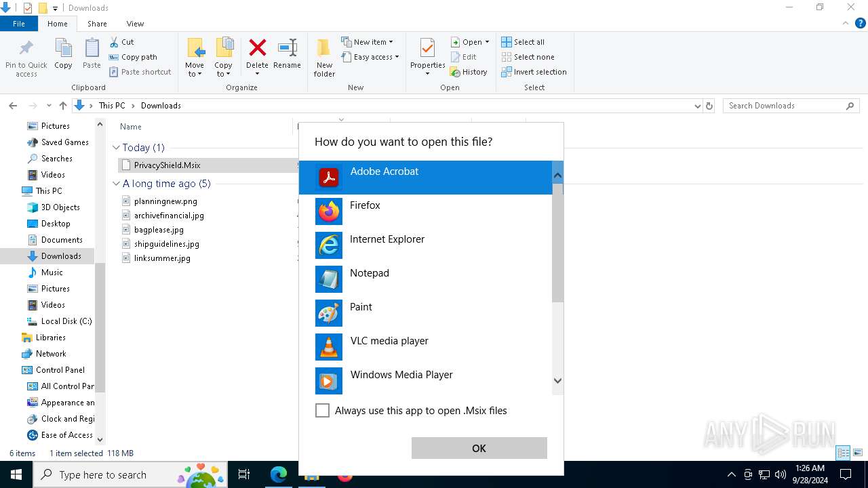
Task: Open Task View on taskbar
Action: point(244,474)
